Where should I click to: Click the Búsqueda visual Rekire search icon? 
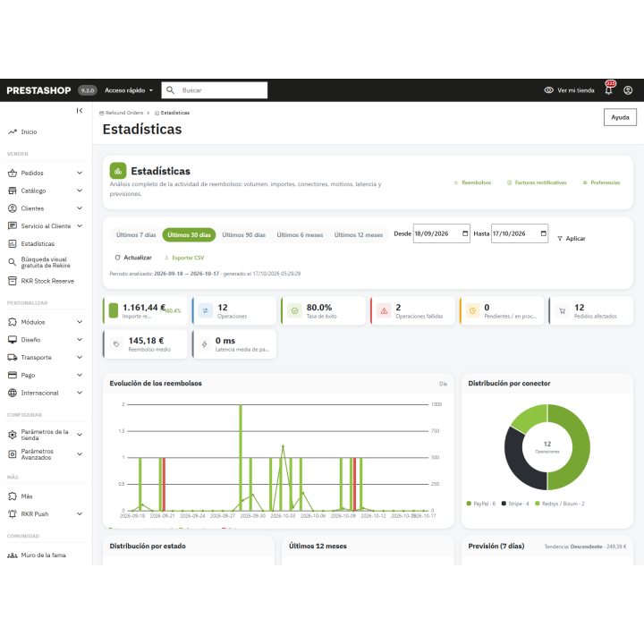point(13,262)
